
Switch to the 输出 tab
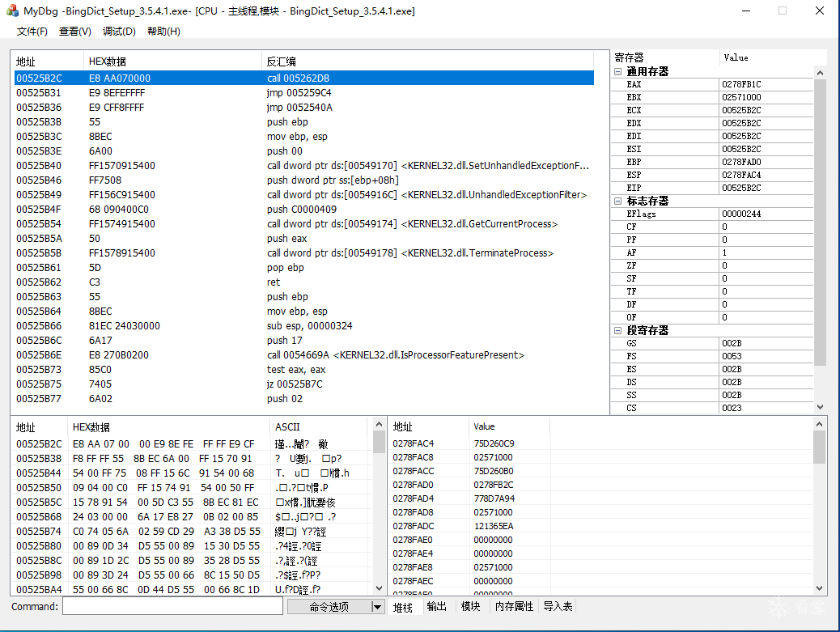437,606
